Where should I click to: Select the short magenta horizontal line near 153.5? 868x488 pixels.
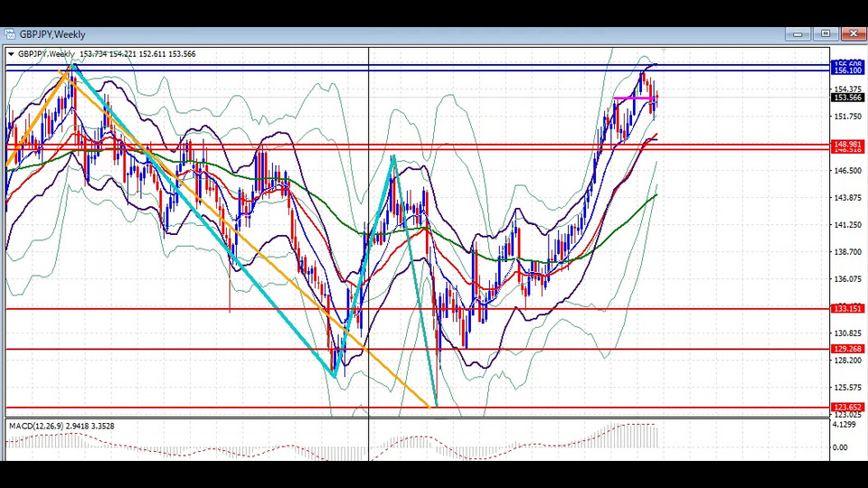(635, 98)
